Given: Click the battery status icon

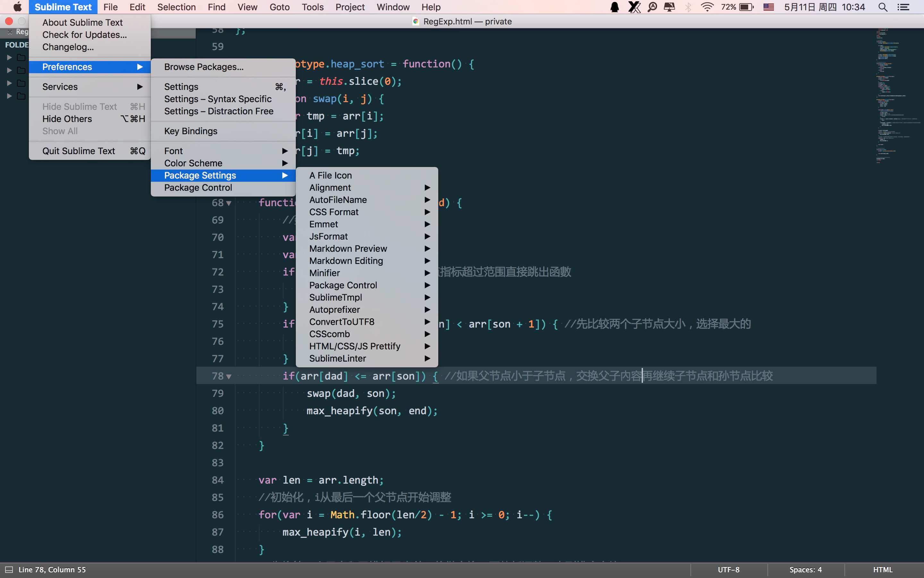Looking at the screenshot, I should point(747,7).
